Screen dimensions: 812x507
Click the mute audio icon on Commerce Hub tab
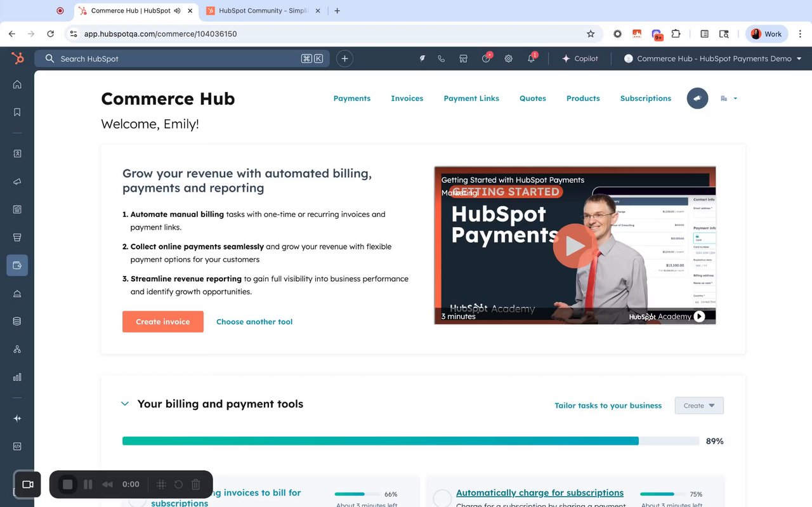pyautogui.click(x=177, y=11)
